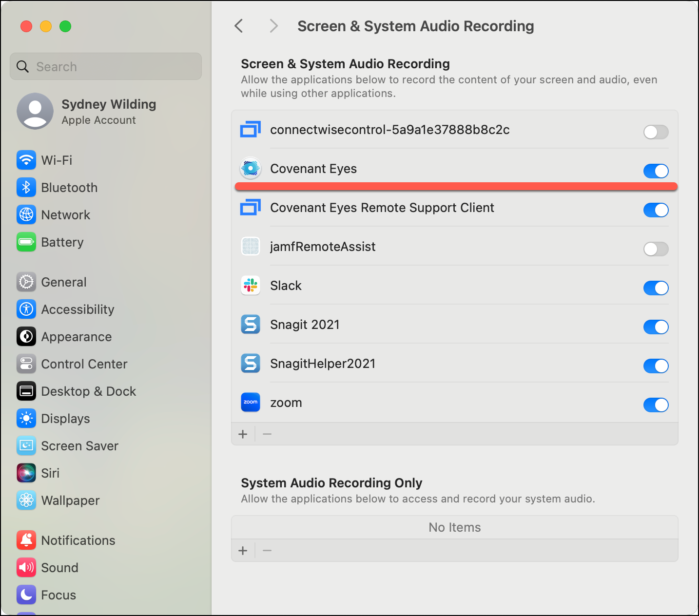Click the SnagitHelper2021 app icon

251,364
